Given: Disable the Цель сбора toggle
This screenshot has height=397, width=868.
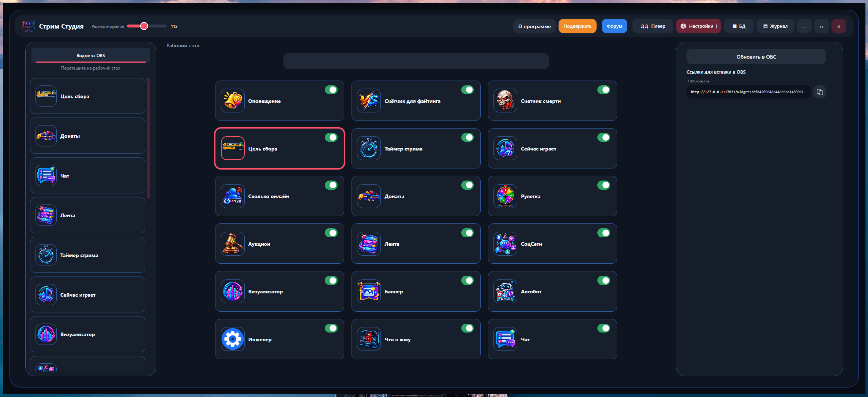Looking at the screenshot, I should [x=331, y=137].
